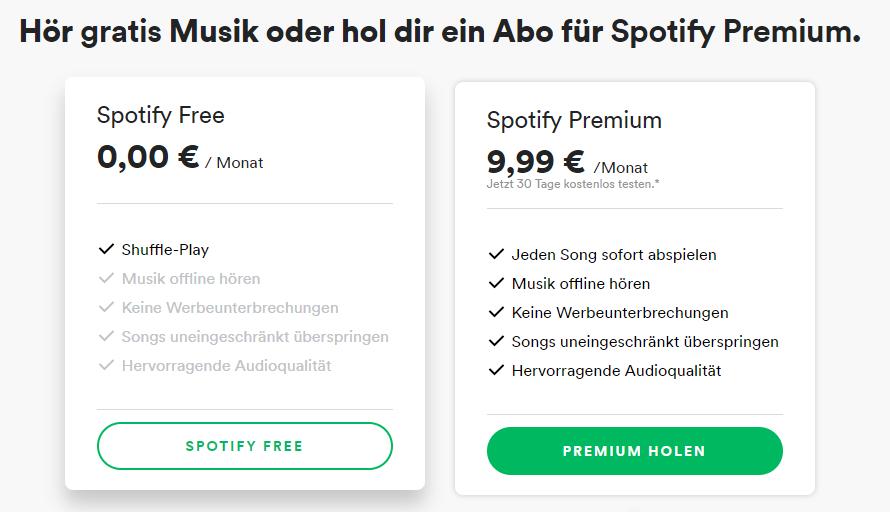The width and height of the screenshot is (890, 512).
Task: Click the greyed Songs uneingeschränkt überspringen text in Free card
Action: coord(255,337)
